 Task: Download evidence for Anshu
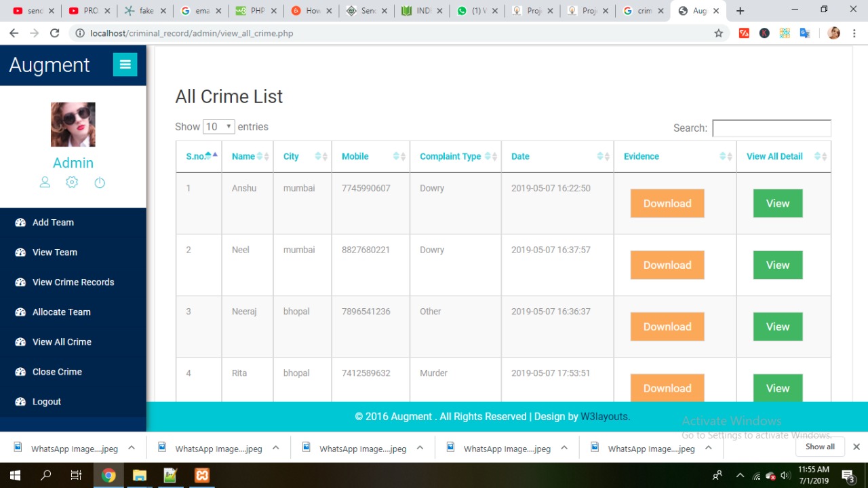(x=667, y=204)
